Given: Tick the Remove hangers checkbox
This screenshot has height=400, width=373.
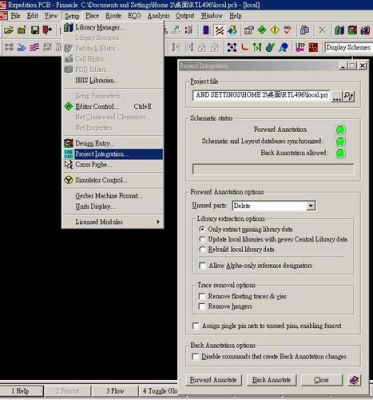Looking at the screenshot, I should [202, 306].
